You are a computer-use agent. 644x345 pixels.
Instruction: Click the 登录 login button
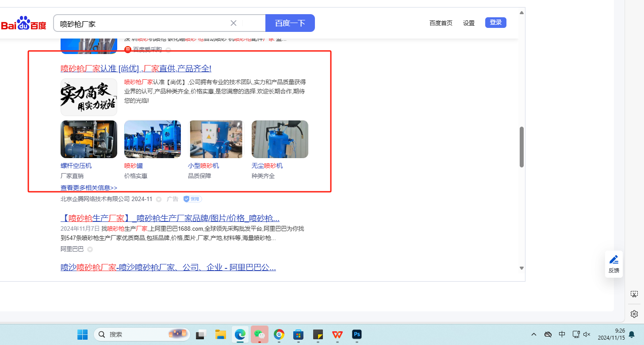click(x=495, y=23)
